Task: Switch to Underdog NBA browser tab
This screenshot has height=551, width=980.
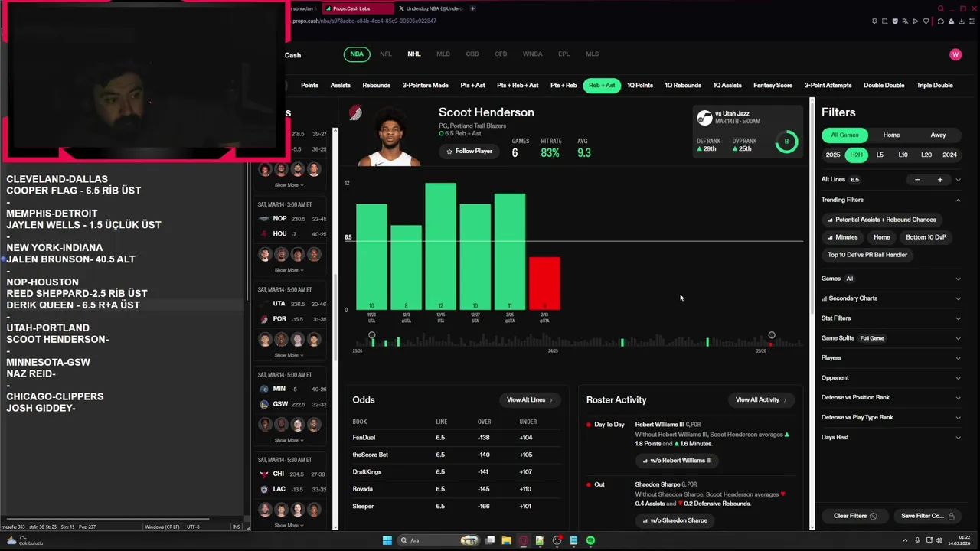Action: pyautogui.click(x=431, y=8)
